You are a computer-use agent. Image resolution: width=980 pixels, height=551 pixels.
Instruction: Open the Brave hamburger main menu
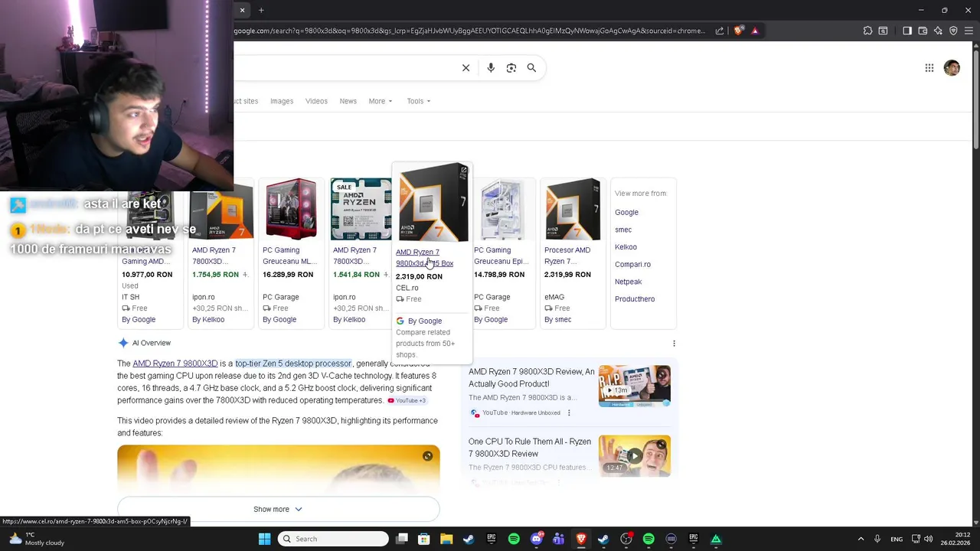tap(969, 31)
